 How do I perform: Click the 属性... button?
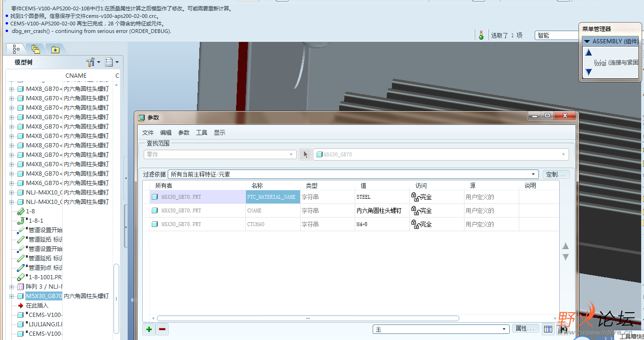click(x=526, y=329)
